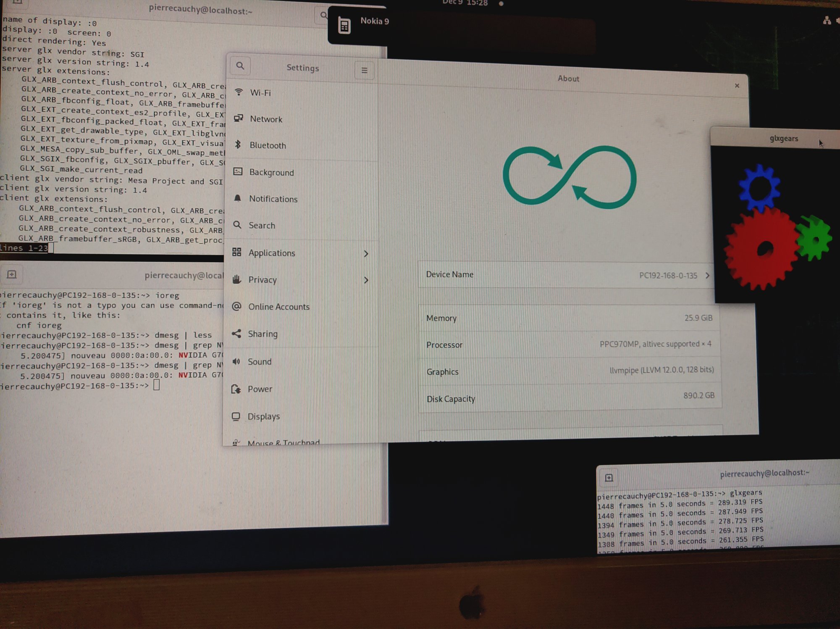
Task: Click the Bluetooth icon in sidebar
Action: [x=238, y=145]
